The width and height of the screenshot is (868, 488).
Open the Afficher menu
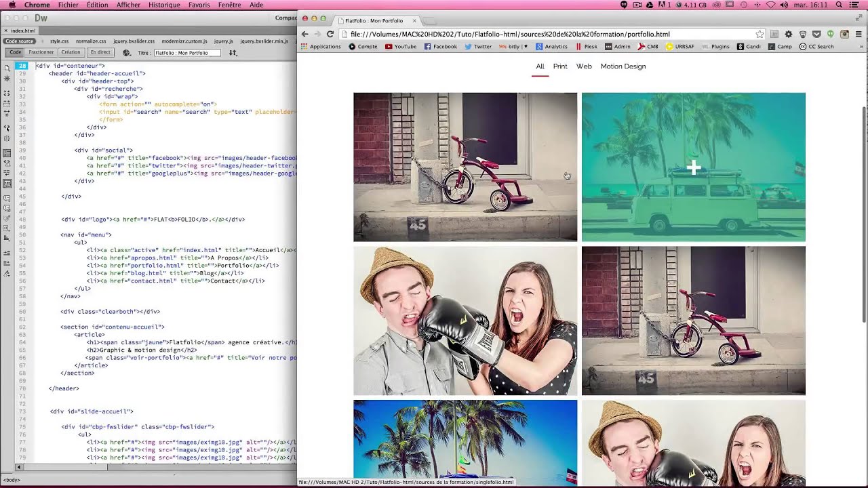coord(128,5)
